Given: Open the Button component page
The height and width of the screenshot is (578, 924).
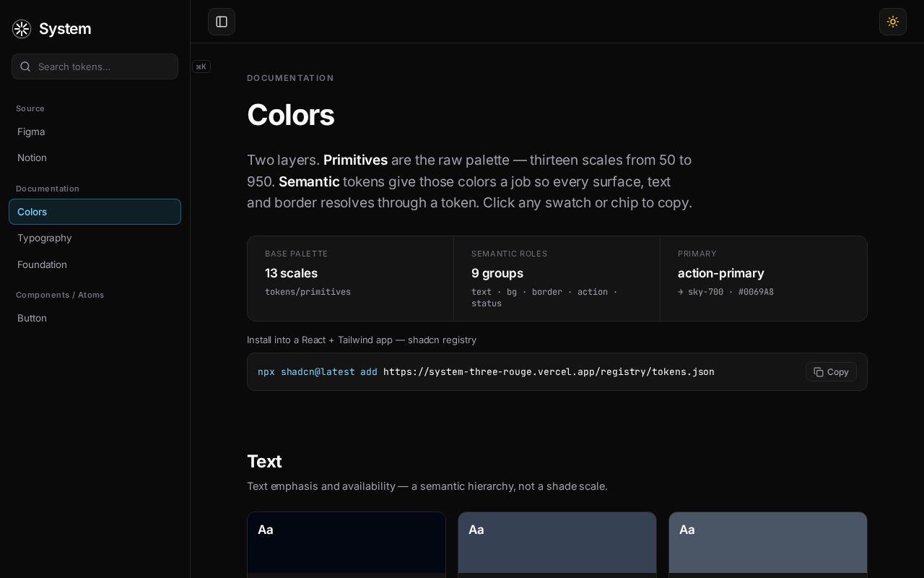Looking at the screenshot, I should tap(95, 318).
